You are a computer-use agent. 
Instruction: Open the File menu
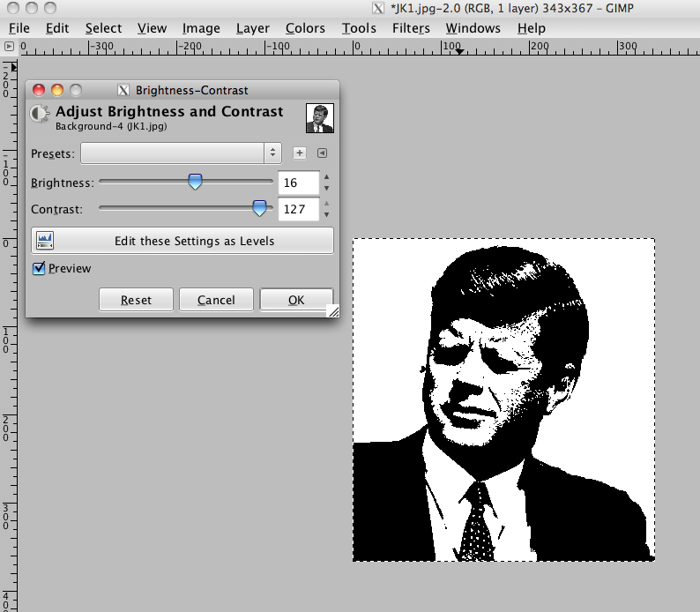tap(19, 28)
